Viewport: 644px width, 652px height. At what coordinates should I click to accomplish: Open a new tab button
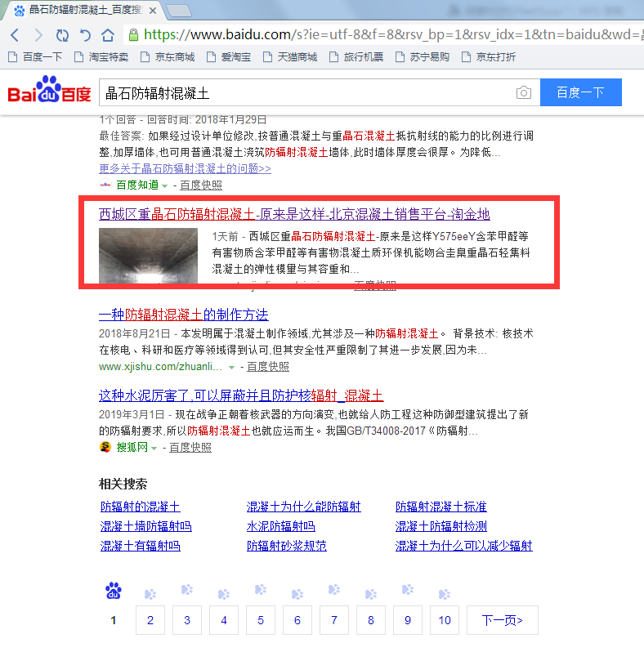coord(179,11)
